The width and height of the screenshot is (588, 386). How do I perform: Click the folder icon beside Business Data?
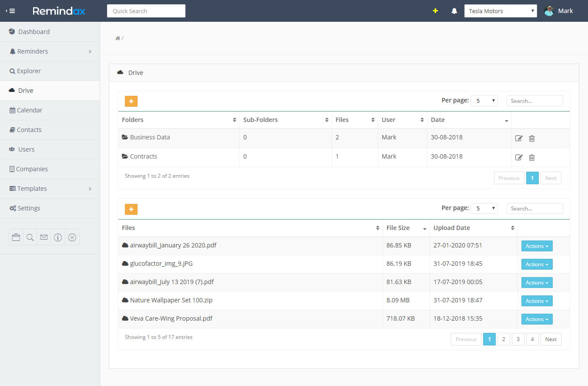click(125, 137)
